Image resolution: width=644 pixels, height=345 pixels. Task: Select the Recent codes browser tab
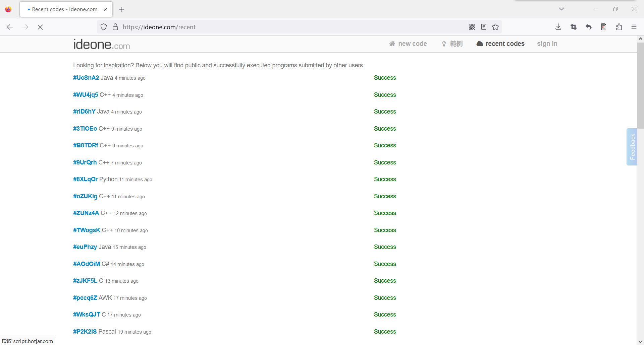click(x=66, y=9)
